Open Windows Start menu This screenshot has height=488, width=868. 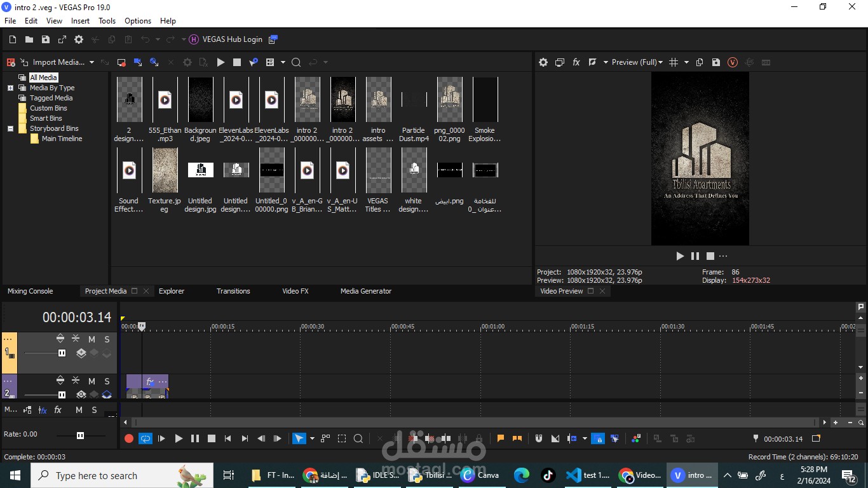click(15, 475)
